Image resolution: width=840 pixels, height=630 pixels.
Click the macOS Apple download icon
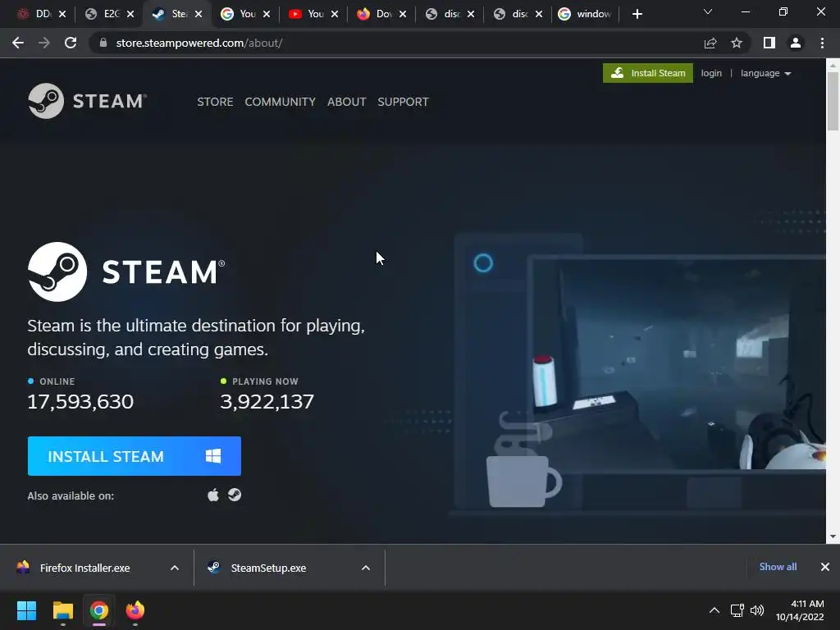click(x=213, y=495)
